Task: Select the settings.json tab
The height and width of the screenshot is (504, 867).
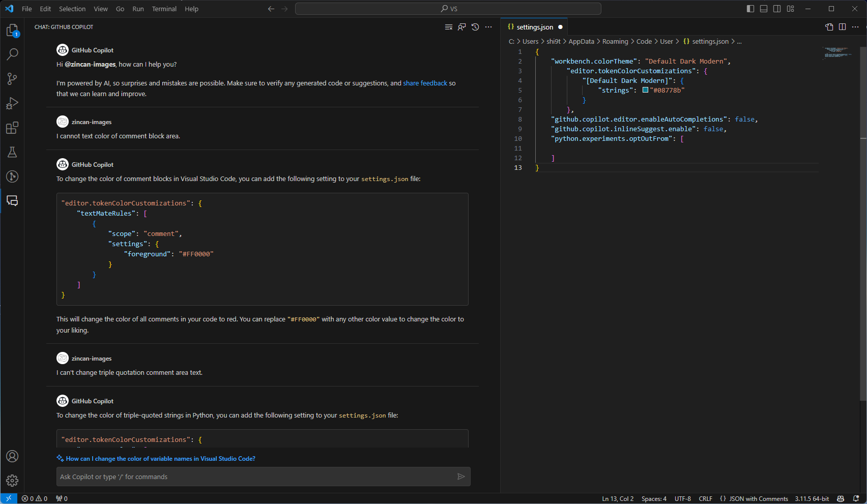Action: pos(534,27)
